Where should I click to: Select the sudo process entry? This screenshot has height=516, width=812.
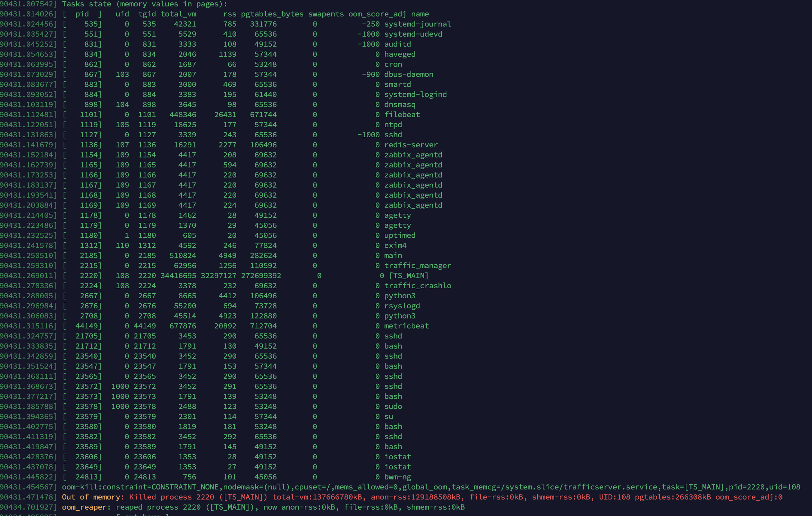(x=393, y=406)
